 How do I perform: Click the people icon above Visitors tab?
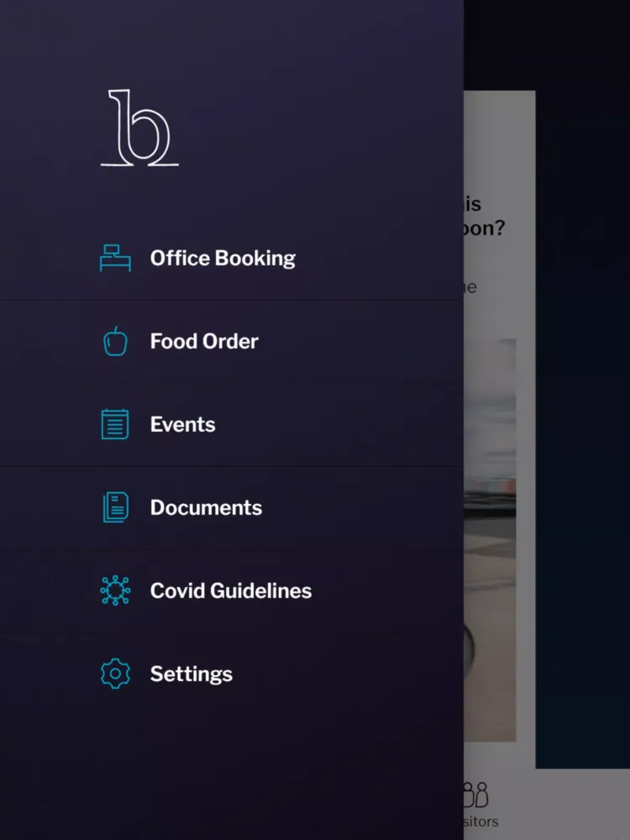[476, 794]
